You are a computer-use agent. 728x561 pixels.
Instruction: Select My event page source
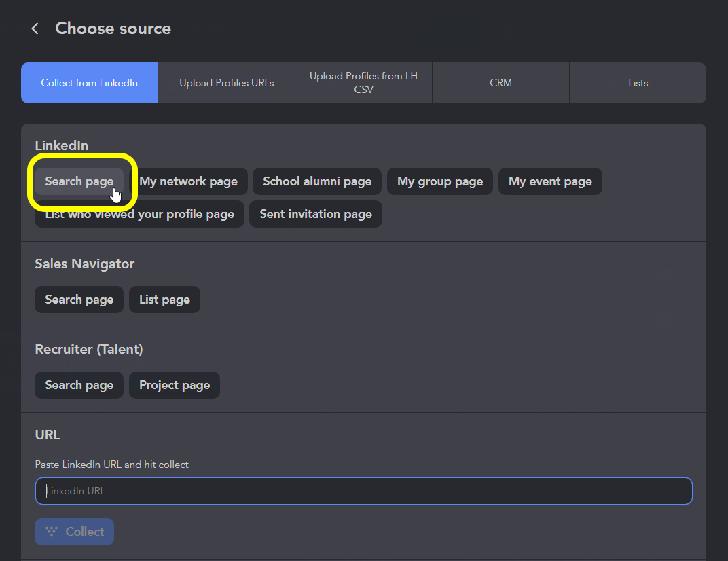click(x=550, y=181)
